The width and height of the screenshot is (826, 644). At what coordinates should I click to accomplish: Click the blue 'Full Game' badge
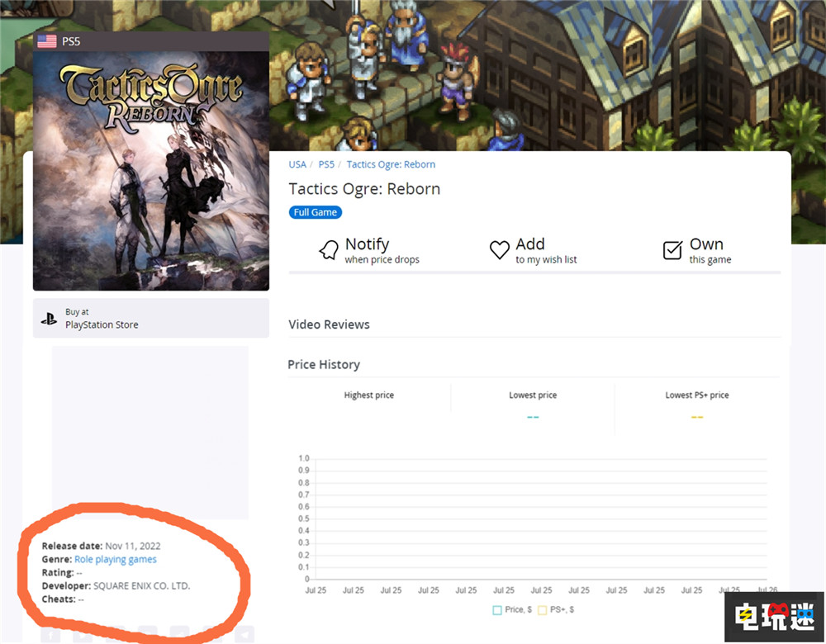(316, 212)
